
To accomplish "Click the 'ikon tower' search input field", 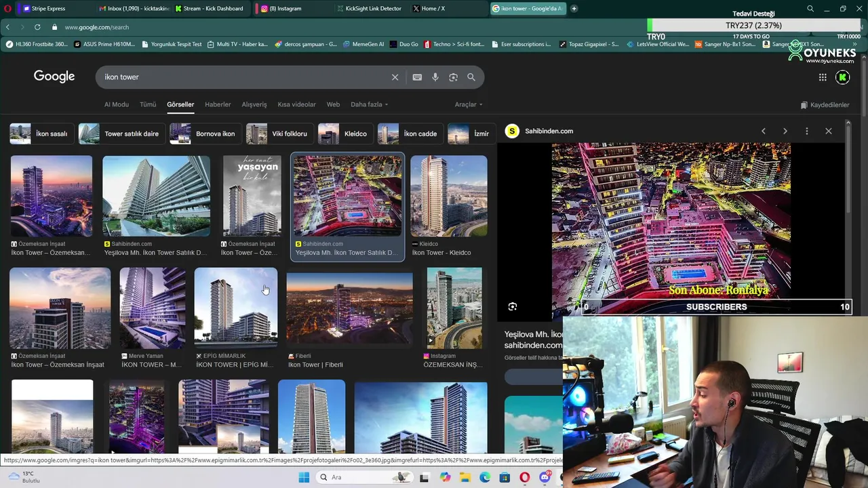I will click(x=244, y=77).
